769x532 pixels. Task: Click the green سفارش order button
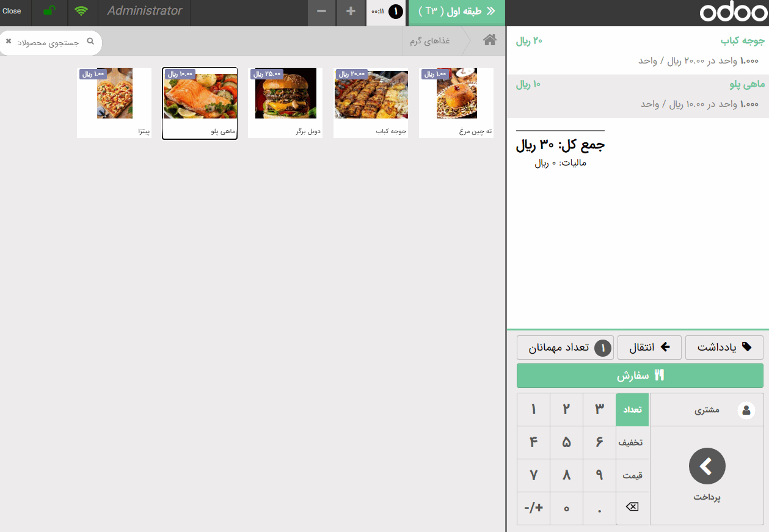[640, 376]
